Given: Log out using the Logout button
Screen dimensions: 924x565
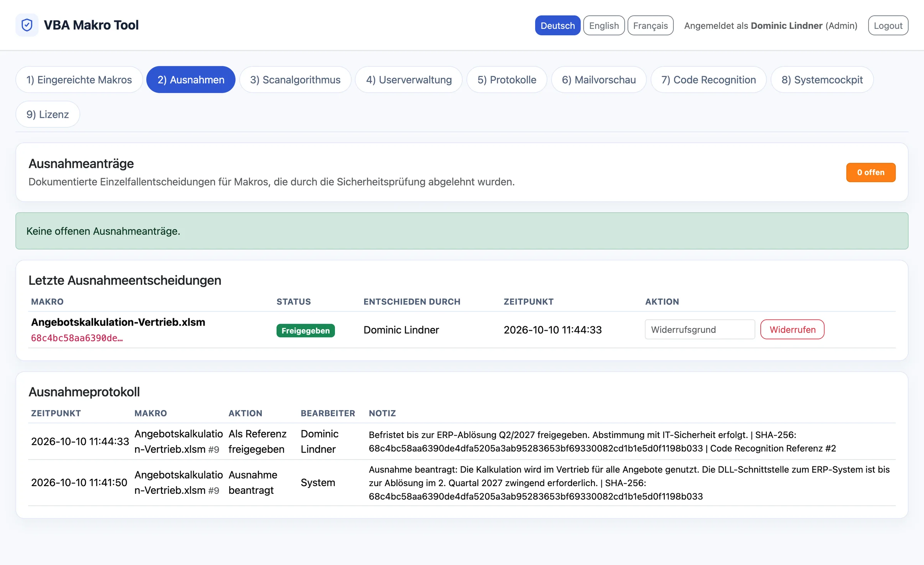Looking at the screenshot, I should click(x=888, y=25).
